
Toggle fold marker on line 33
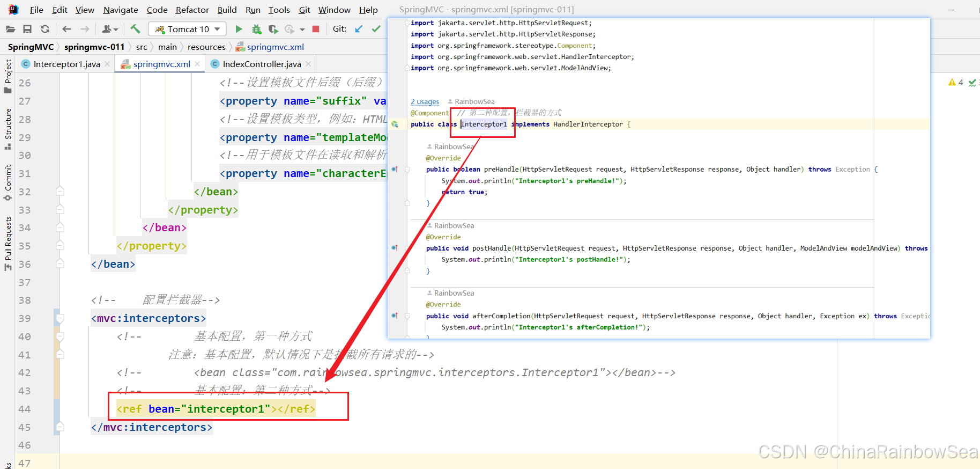pos(60,210)
